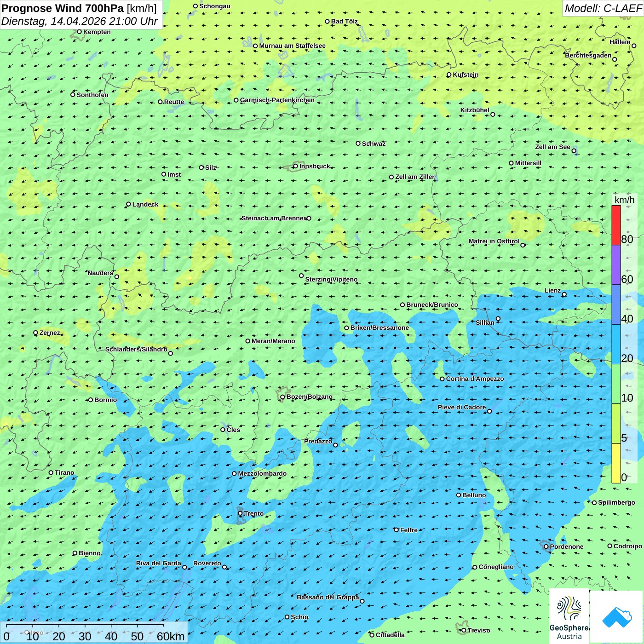Screen dimensions: 644x644
Task: Click the Innsbruck city marker
Action: pyautogui.click(x=295, y=166)
